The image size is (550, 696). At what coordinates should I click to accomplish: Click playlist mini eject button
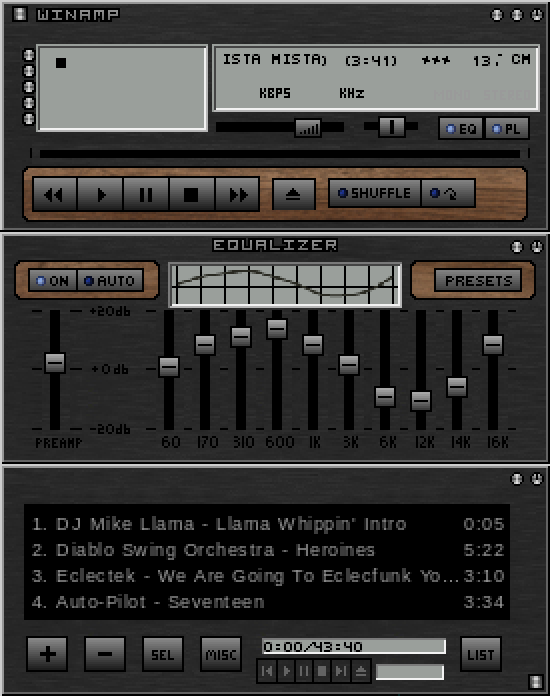pyautogui.click(x=360, y=671)
